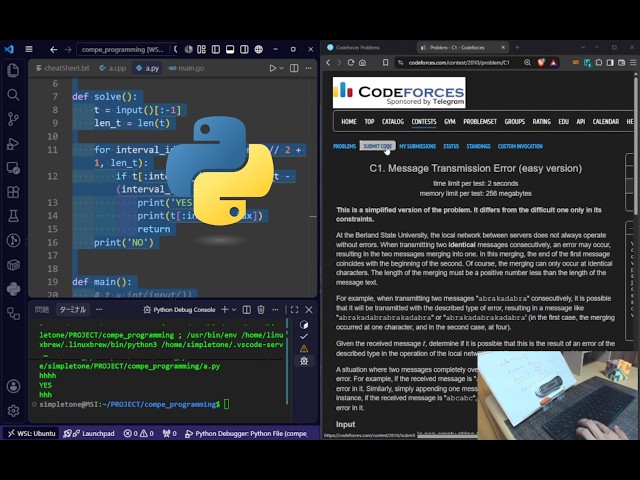Open customize layout control
This screenshot has height=480, width=640.
[201, 49]
